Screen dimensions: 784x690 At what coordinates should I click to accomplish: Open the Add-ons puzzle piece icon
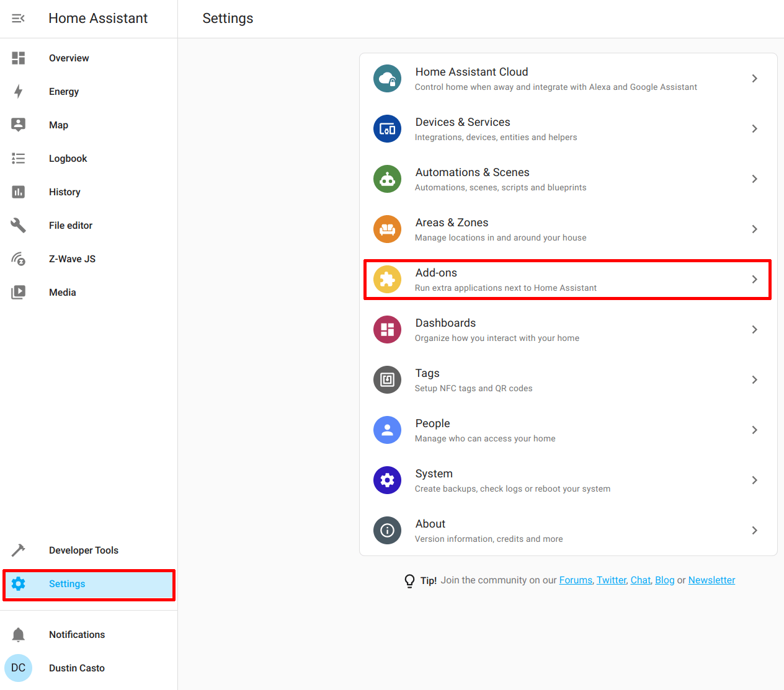click(387, 279)
